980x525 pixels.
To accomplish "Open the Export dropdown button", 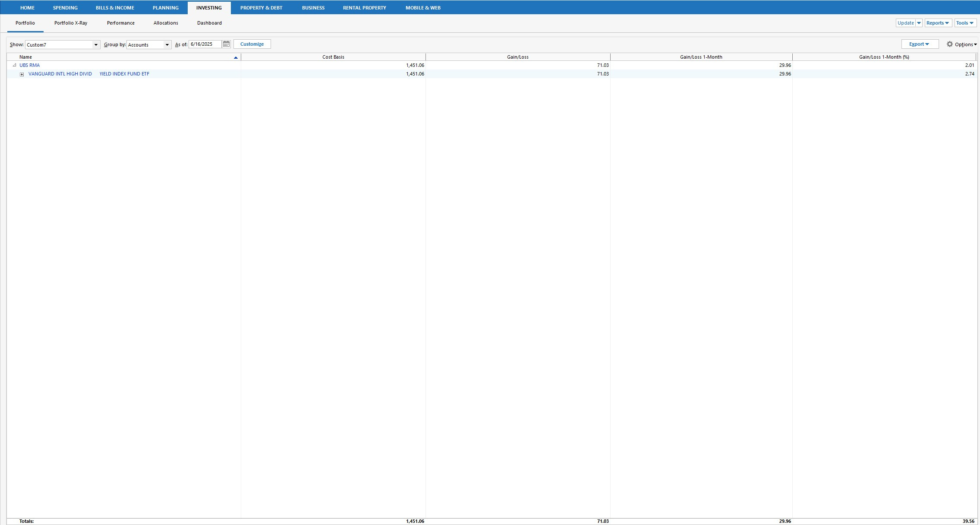I will click(920, 44).
